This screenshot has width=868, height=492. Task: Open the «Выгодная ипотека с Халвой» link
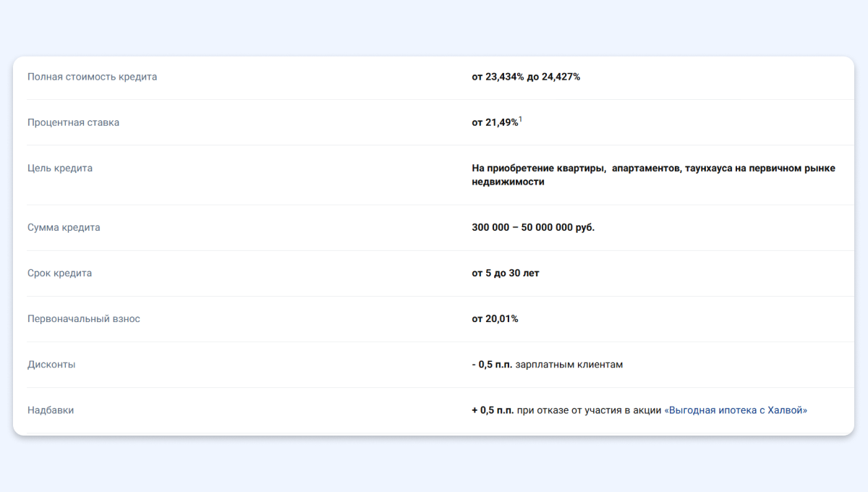click(735, 410)
